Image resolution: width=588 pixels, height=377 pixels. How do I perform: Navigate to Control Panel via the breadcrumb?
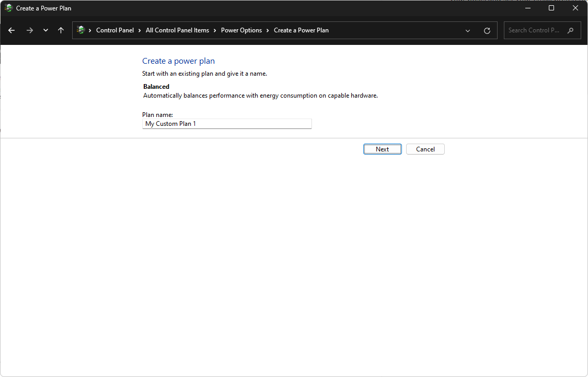[115, 30]
